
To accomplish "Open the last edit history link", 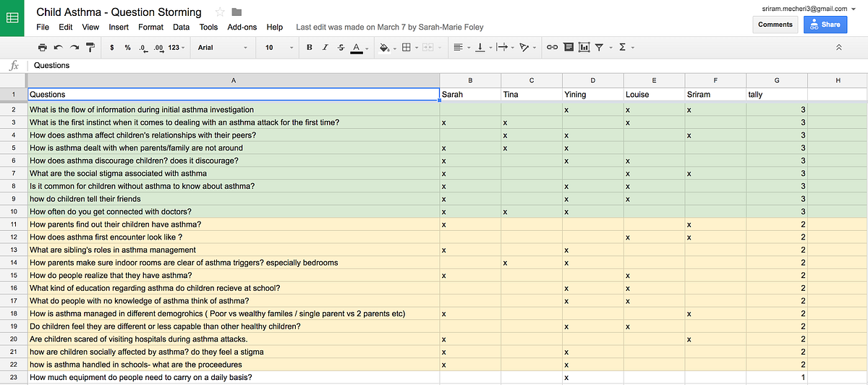I will 390,27.
